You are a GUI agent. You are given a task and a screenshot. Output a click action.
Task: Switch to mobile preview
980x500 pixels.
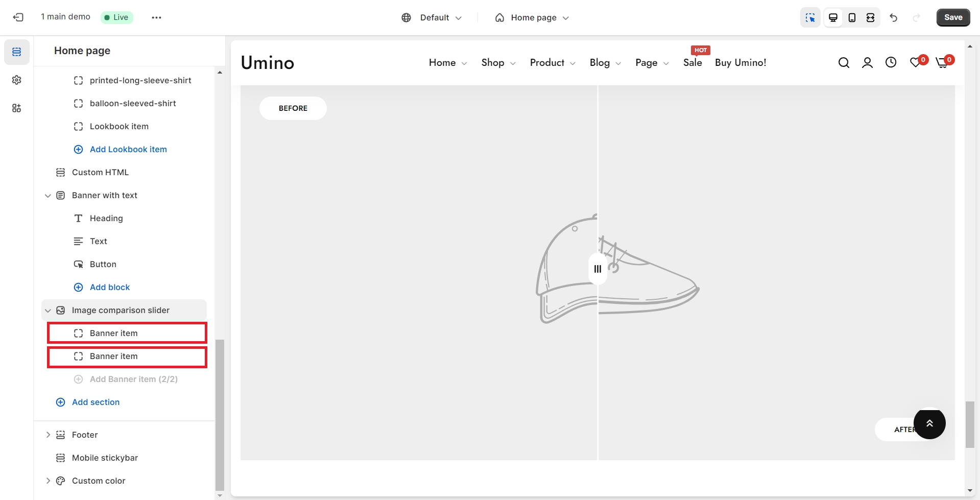coord(852,18)
